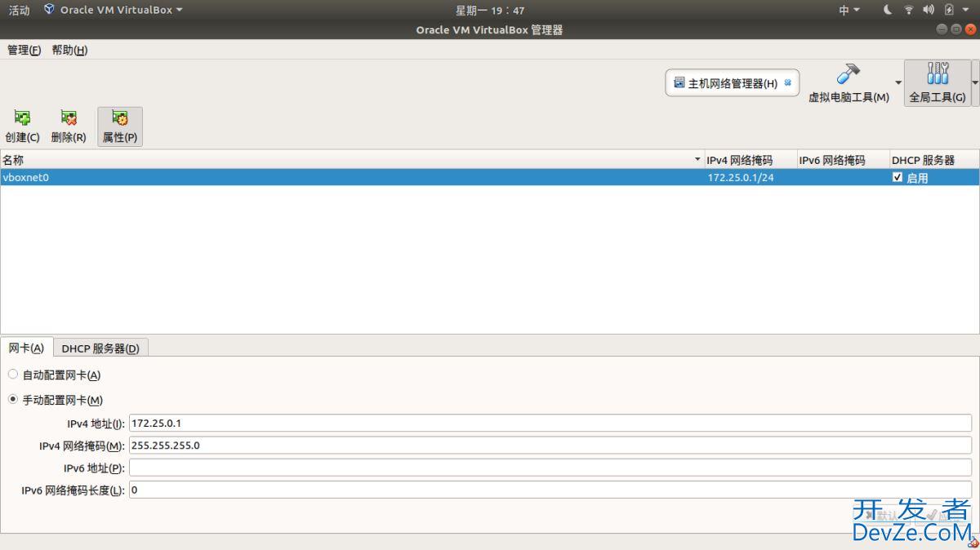Close the 主机网络管理器 tool pill
The image size is (980, 550).
[788, 82]
